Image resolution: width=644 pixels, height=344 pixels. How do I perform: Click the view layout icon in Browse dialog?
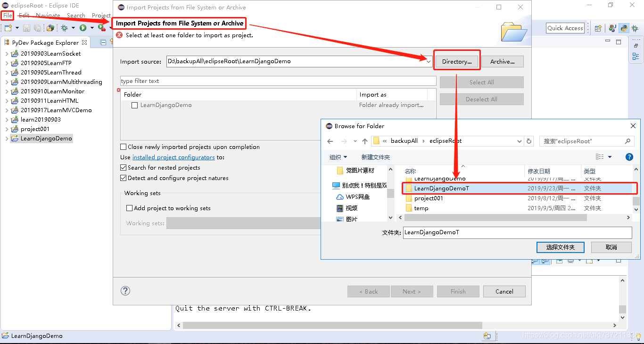pyautogui.click(x=600, y=157)
